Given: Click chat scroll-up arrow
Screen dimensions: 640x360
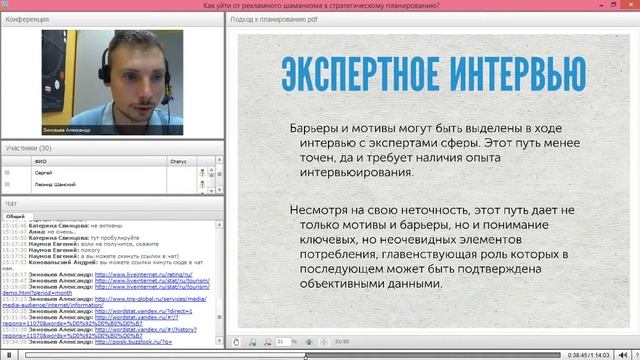Looking at the screenshot, I should coord(220,225).
